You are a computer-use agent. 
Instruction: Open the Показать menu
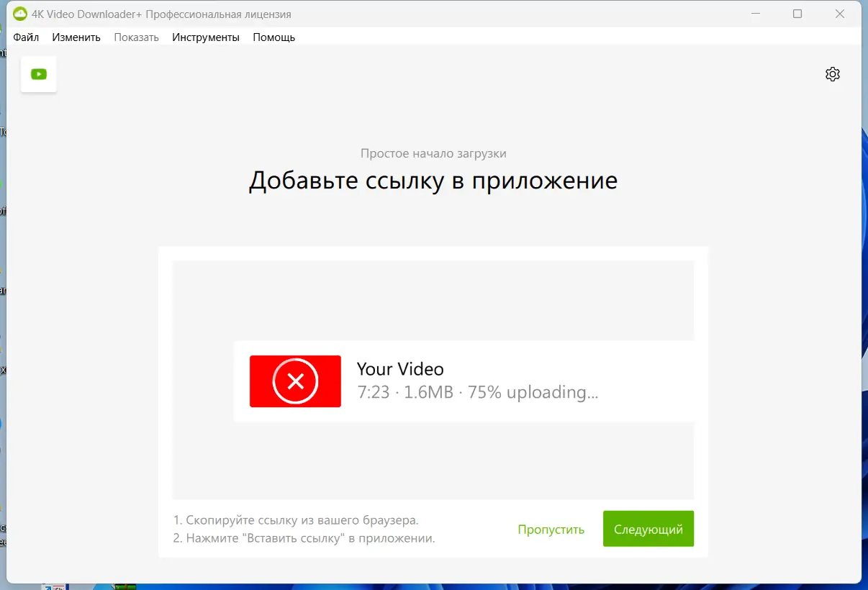136,37
